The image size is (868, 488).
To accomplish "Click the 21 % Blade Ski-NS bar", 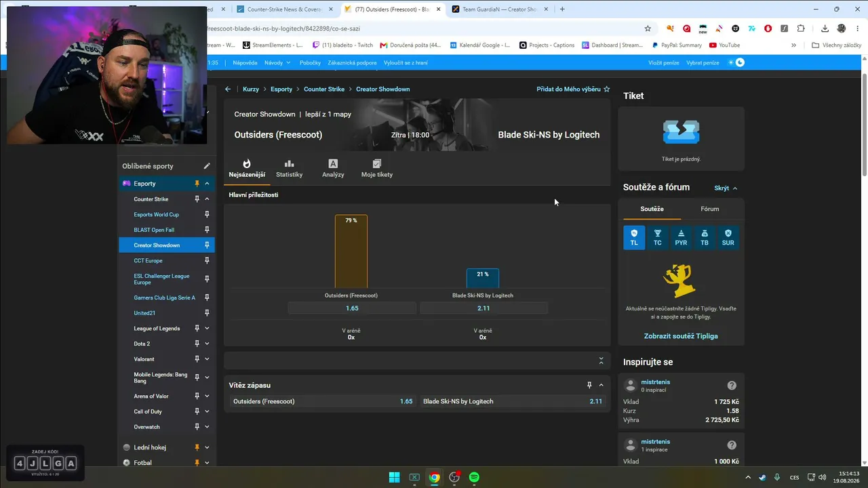I will tap(483, 278).
